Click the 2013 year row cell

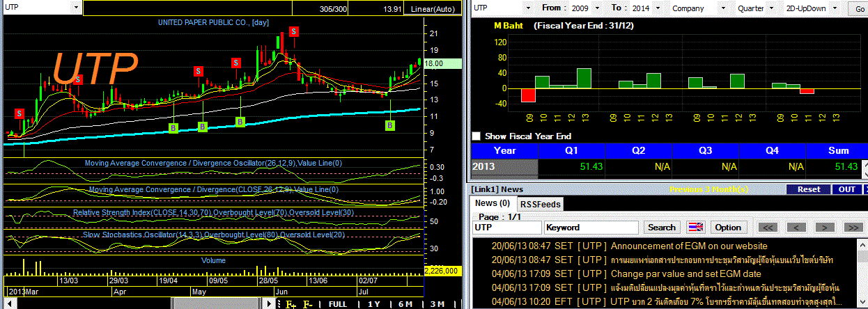point(505,167)
